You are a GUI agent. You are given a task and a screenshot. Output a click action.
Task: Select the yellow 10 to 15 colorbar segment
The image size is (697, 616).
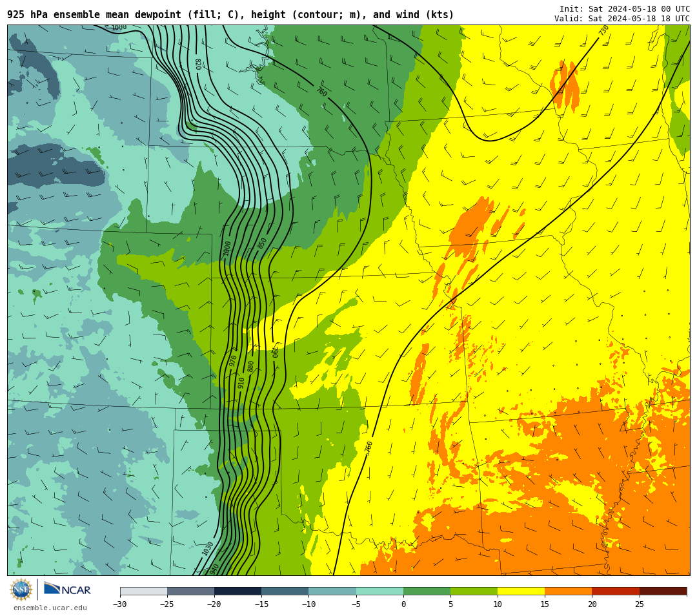521,591
